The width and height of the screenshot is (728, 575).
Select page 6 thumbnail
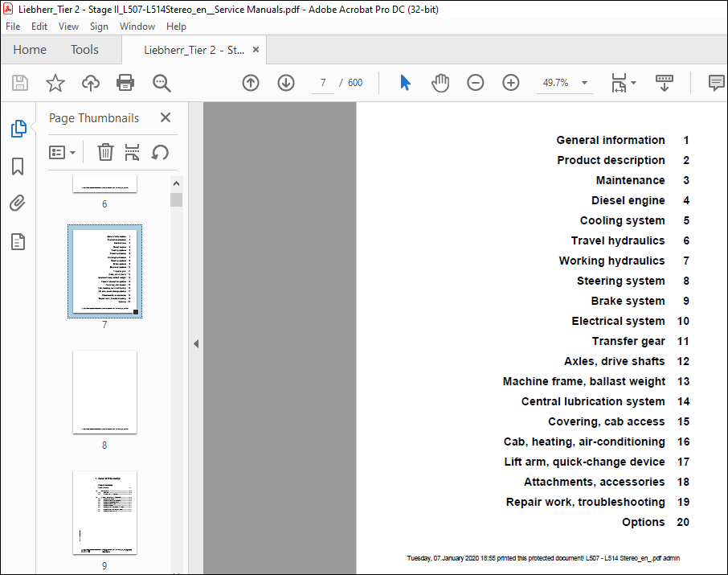(105, 184)
